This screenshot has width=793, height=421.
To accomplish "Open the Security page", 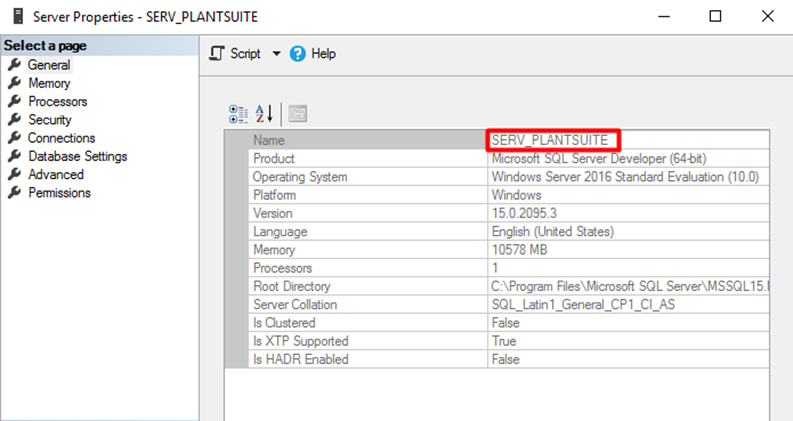I will [50, 119].
